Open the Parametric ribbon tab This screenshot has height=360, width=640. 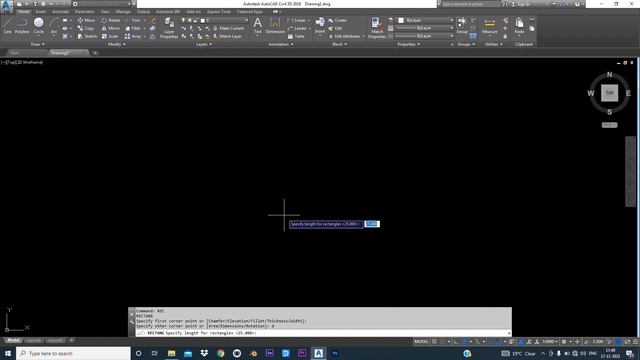coord(84,12)
